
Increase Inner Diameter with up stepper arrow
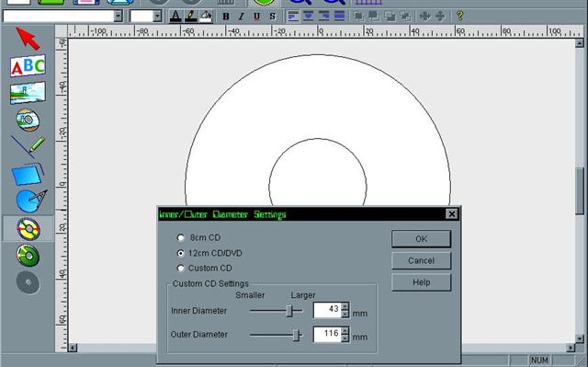tap(345, 306)
